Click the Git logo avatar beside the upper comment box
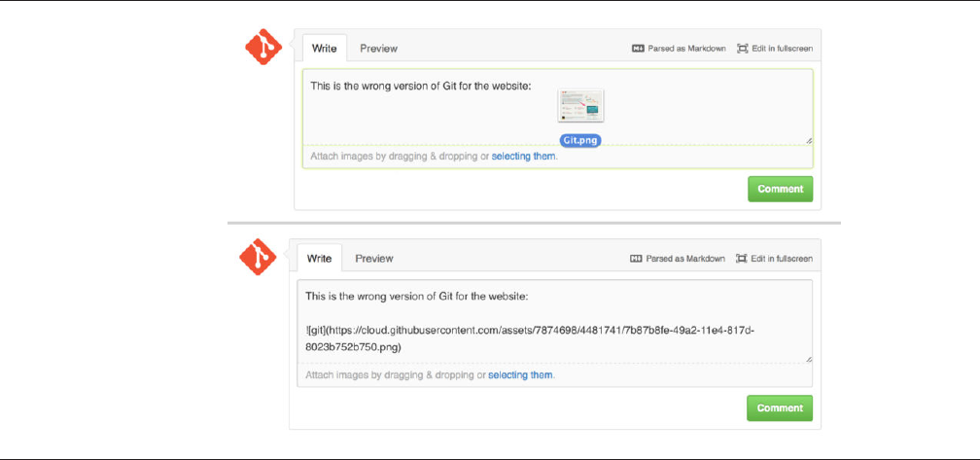 [x=262, y=48]
